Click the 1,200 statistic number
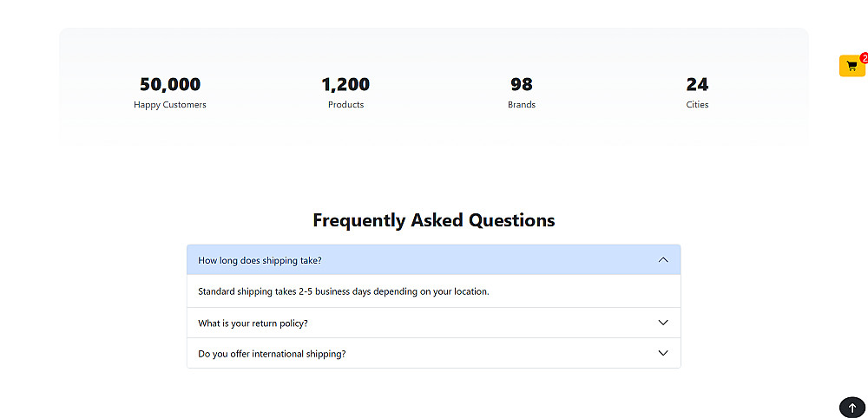This screenshot has height=418, width=868. point(345,85)
